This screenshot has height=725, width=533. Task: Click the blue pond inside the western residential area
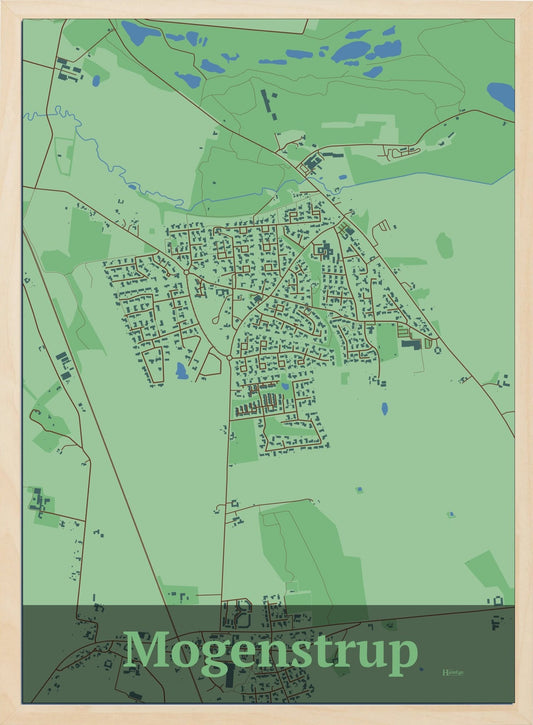(x=182, y=371)
